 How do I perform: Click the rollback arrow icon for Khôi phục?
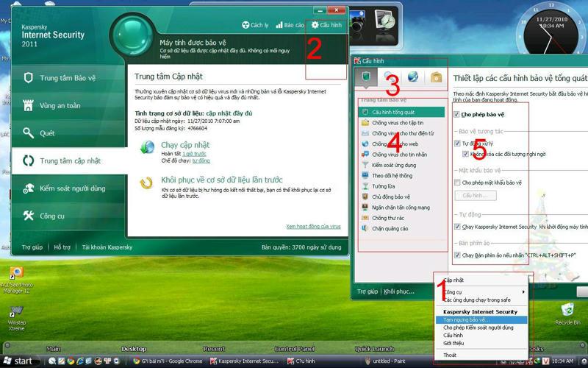click(x=146, y=183)
